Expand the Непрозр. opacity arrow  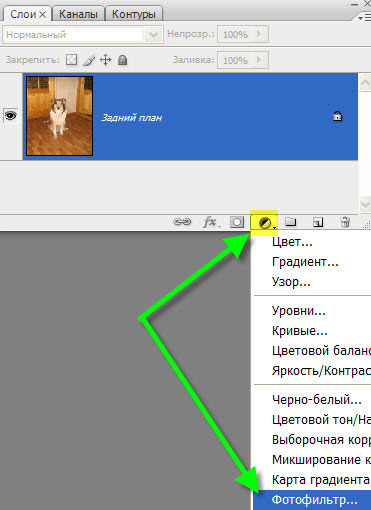(259, 34)
